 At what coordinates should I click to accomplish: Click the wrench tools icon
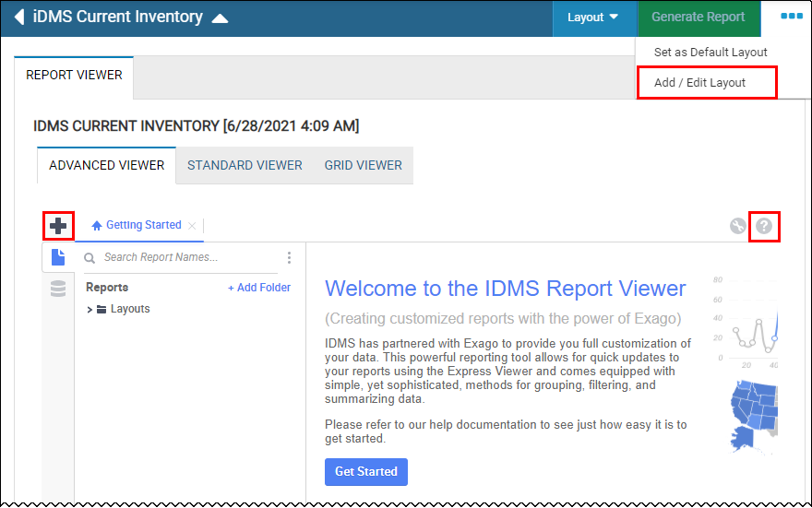pos(738,226)
